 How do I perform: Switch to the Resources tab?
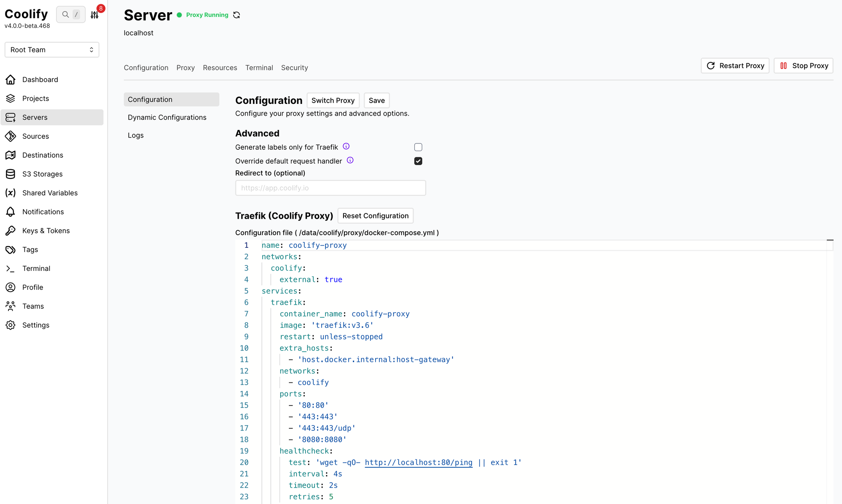(x=220, y=68)
